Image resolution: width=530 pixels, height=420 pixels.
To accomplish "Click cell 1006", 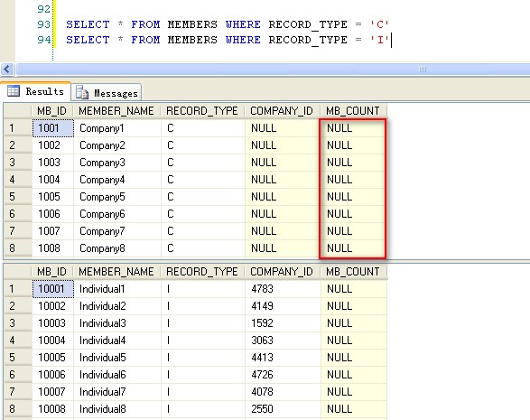I will [x=52, y=214].
